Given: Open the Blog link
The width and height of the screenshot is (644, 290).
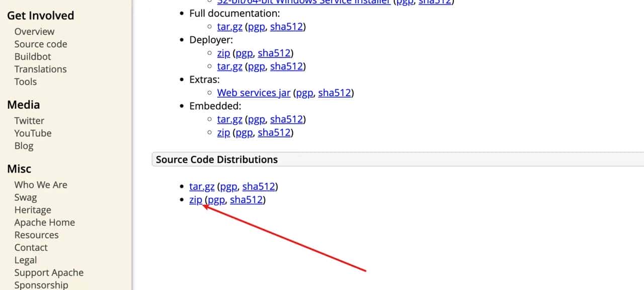Looking at the screenshot, I should pos(24,146).
